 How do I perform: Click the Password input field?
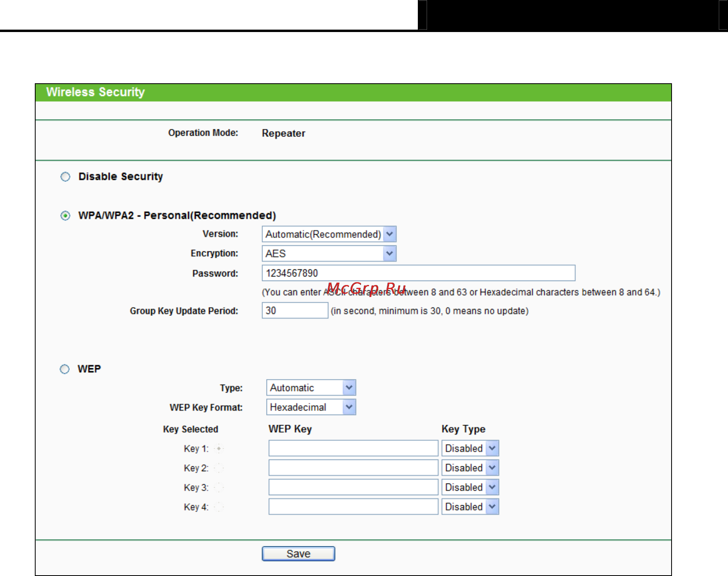tap(419, 273)
